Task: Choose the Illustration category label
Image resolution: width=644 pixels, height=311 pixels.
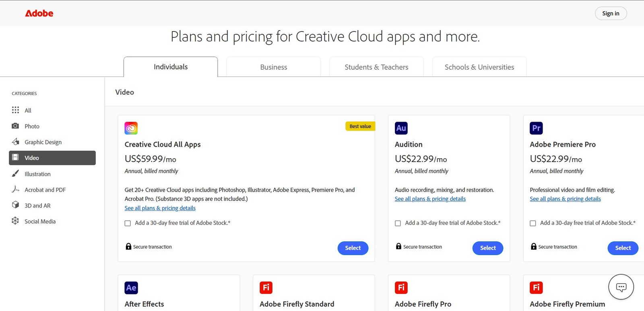Action: tap(37, 174)
